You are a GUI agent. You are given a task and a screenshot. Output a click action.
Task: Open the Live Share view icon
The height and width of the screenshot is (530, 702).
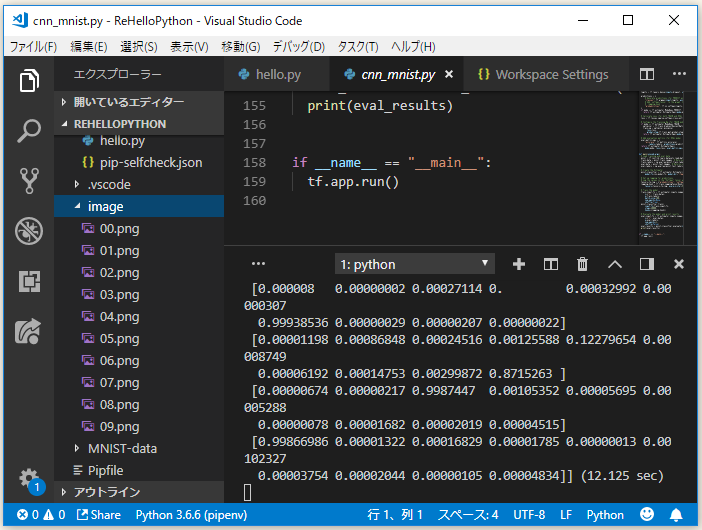pyautogui.click(x=29, y=331)
